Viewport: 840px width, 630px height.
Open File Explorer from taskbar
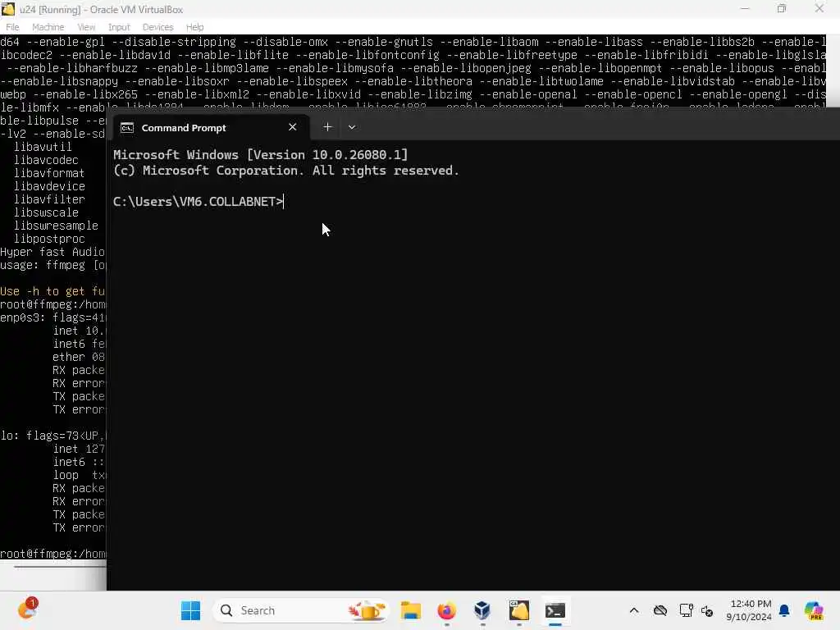[x=411, y=610]
